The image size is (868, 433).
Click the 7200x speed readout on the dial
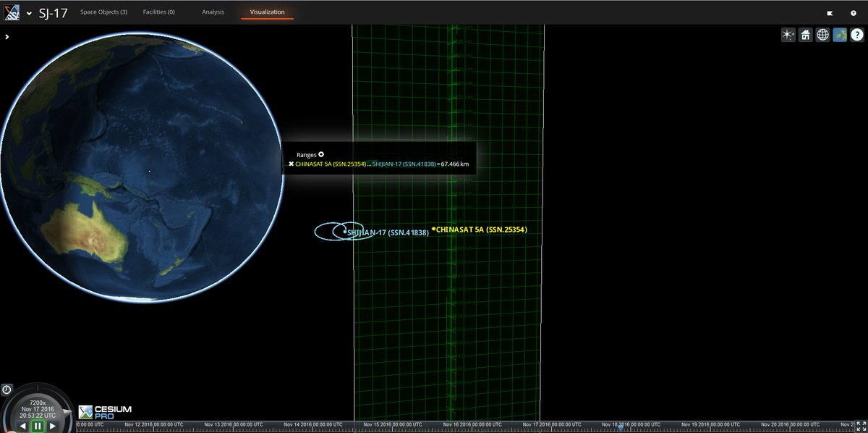coord(38,403)
